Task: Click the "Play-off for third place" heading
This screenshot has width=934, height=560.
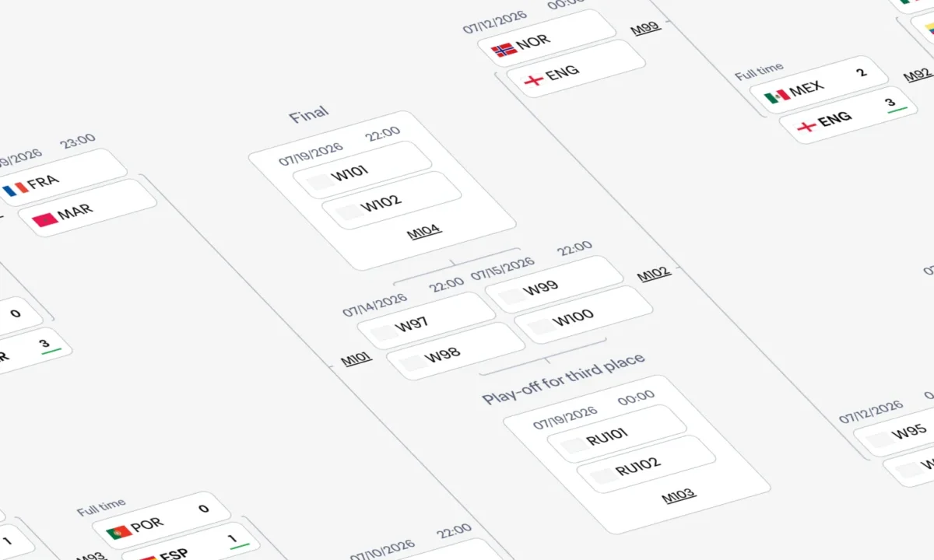Action: coord(564,378)
